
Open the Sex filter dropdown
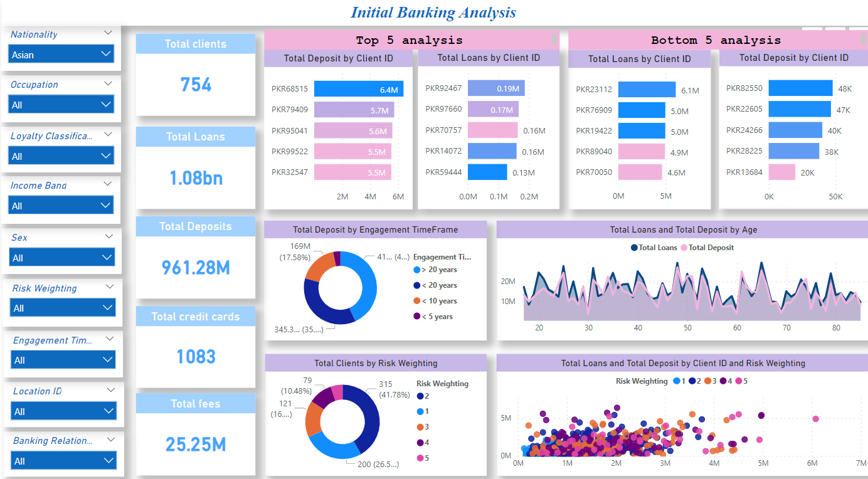[x=62, y=257]
